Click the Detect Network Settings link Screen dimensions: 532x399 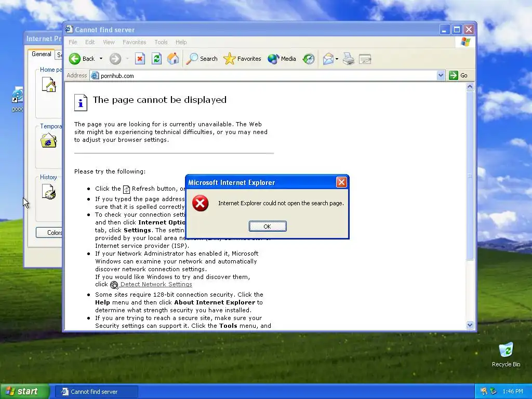pos(156,284)
